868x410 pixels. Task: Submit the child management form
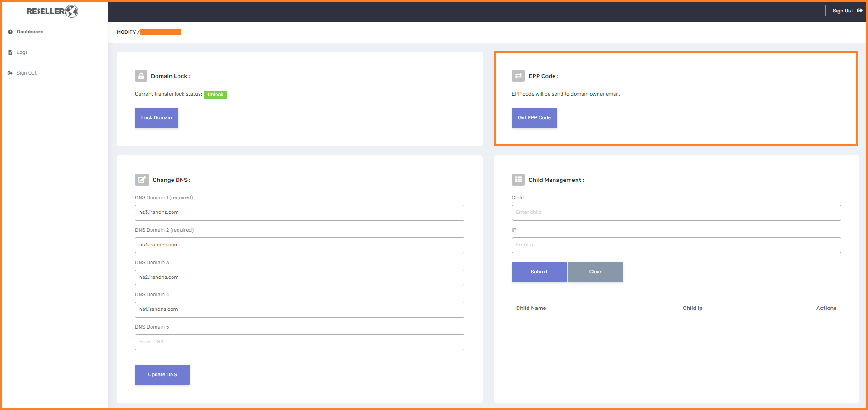click(x=539, y=272)
